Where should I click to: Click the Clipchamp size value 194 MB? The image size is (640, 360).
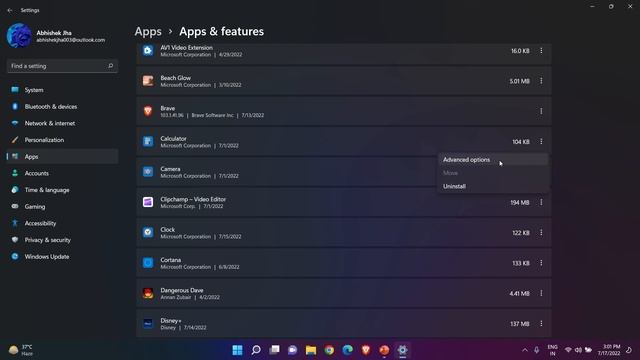pos(520,202)
